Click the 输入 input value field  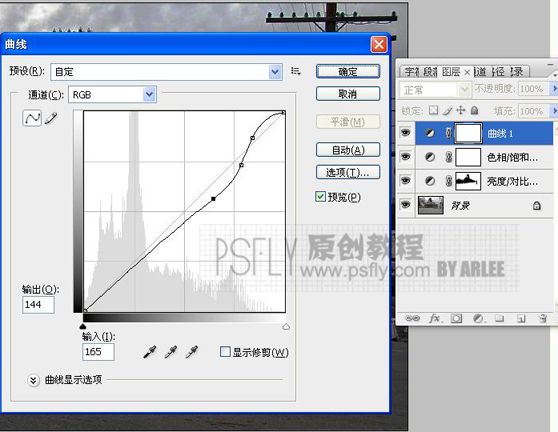(x=98, y=352)
